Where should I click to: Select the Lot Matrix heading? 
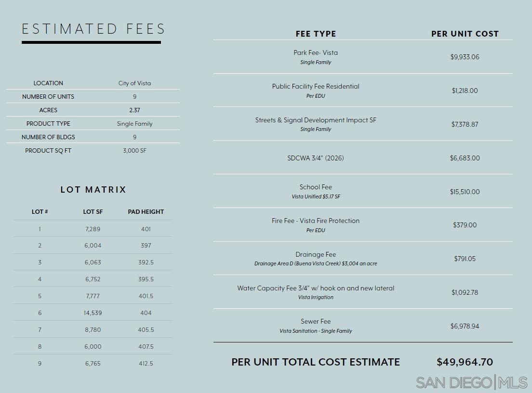93,190
